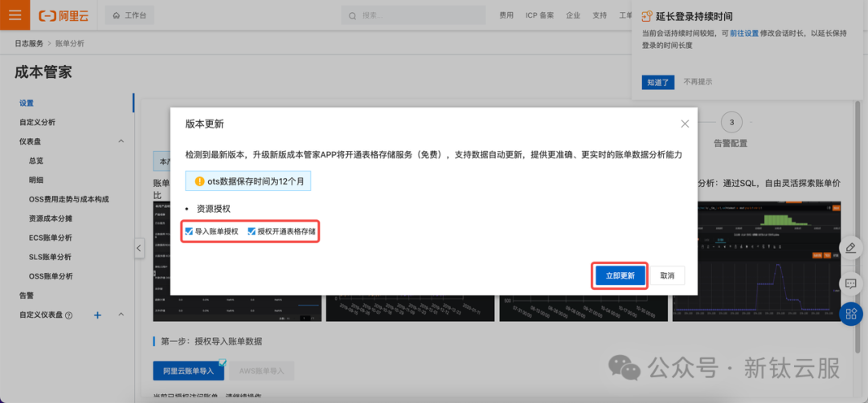Viewport: 868px width, 403px height.
Task: Open ECS账单分析 dashboard
Action: 51,238
